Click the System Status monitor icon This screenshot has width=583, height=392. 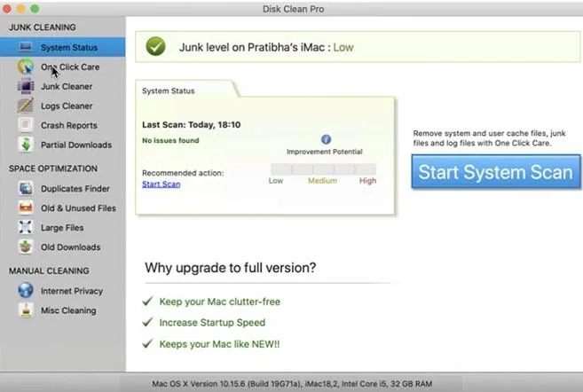coord(26,47)
